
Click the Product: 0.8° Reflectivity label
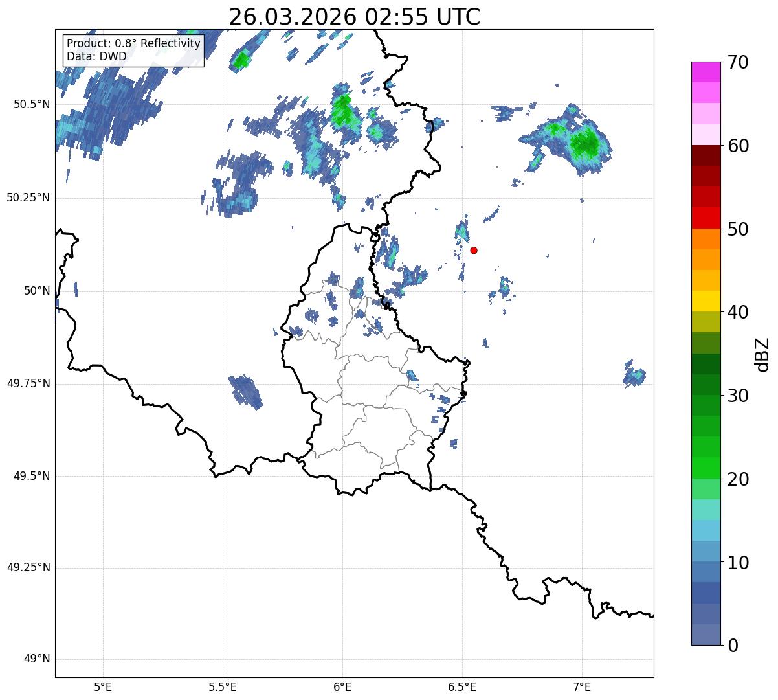(x=134, y=43)
